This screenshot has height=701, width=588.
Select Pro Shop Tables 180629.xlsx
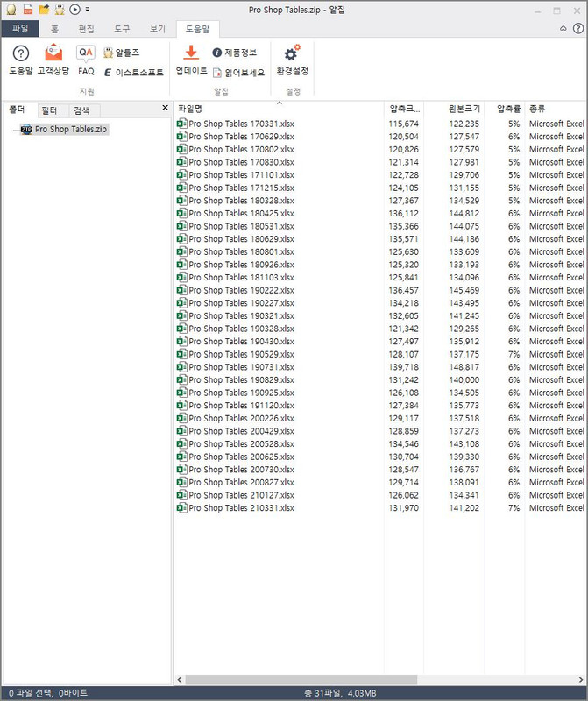tap(241, 239)
